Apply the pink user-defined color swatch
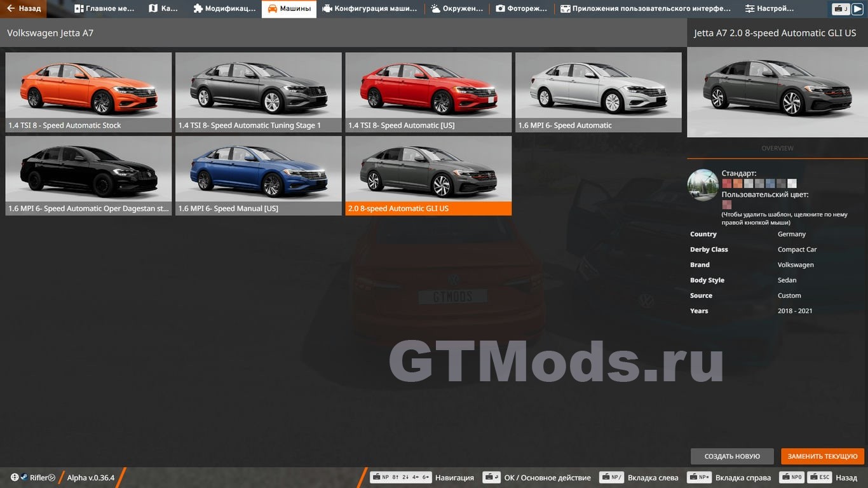The width and height of the screenshot is (868, 488). (x=727, y=205)
